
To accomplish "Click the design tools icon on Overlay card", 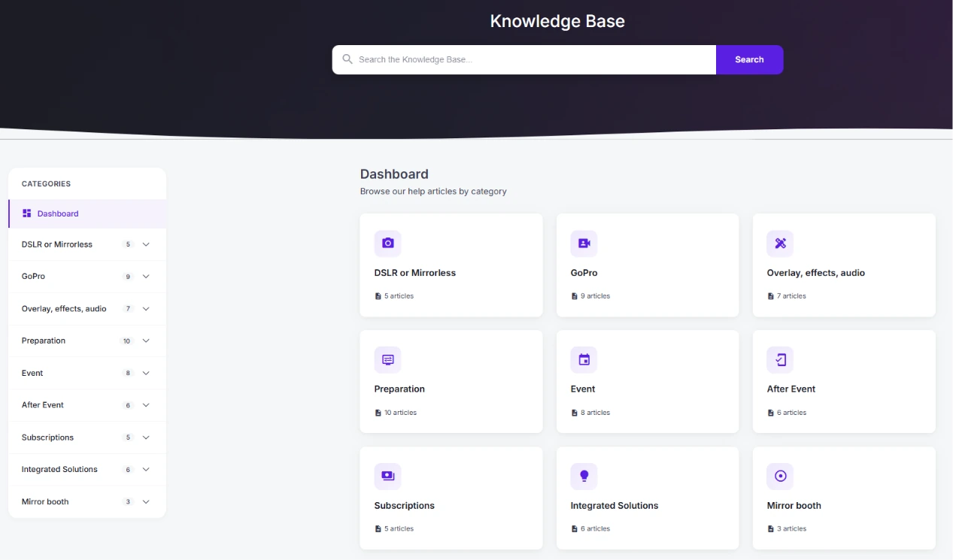I will [780, 243].
